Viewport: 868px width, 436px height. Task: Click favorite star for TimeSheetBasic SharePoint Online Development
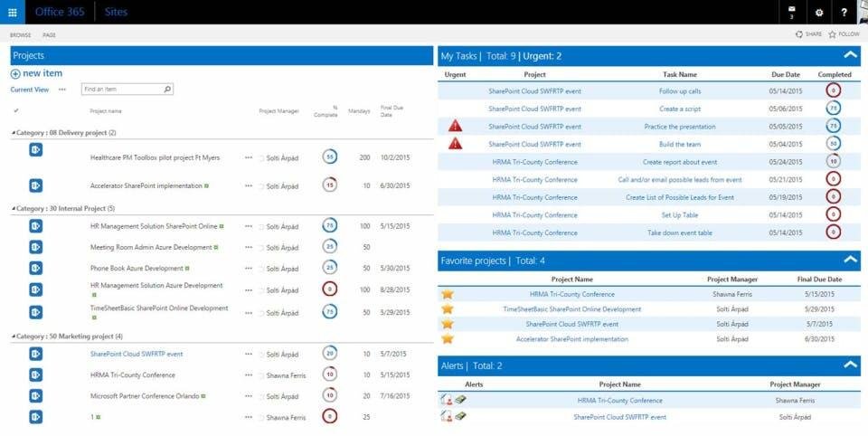448,308
